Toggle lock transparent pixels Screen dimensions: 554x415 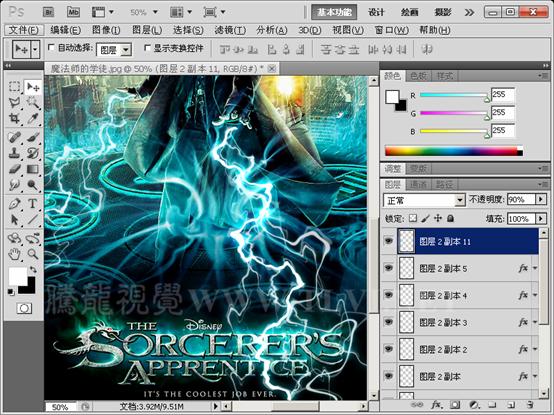click(x=413, y=219)
